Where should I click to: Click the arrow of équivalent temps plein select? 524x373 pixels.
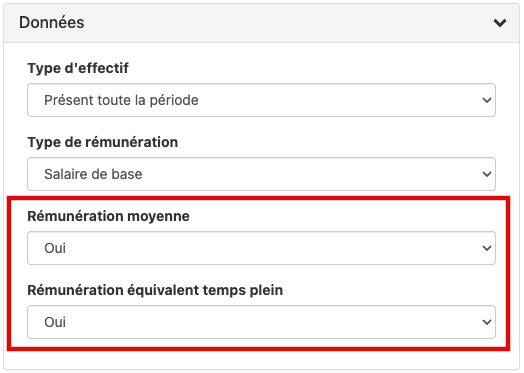487,322
